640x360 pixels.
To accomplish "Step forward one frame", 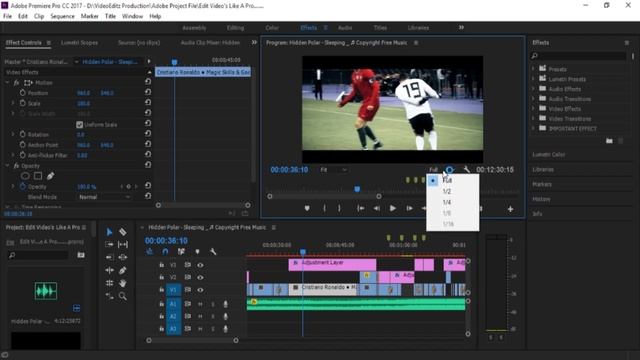I will tap(409, 208).
